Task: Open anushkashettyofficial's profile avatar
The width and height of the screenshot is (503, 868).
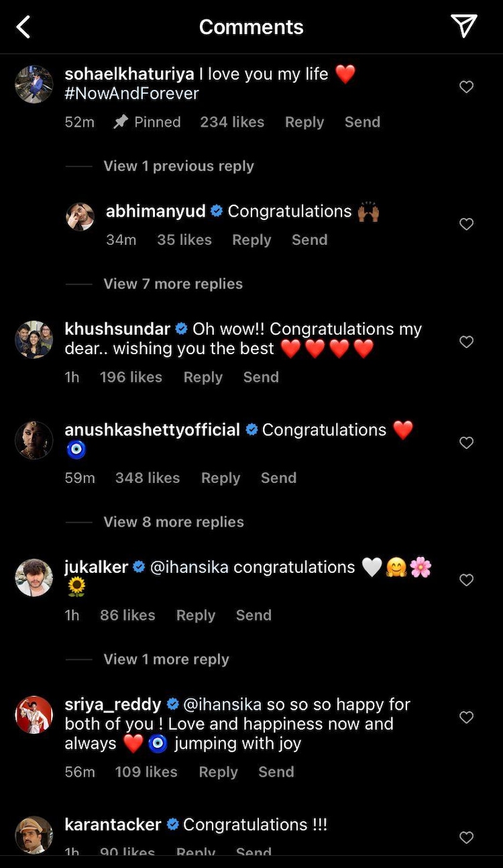Action: point(34,440)
